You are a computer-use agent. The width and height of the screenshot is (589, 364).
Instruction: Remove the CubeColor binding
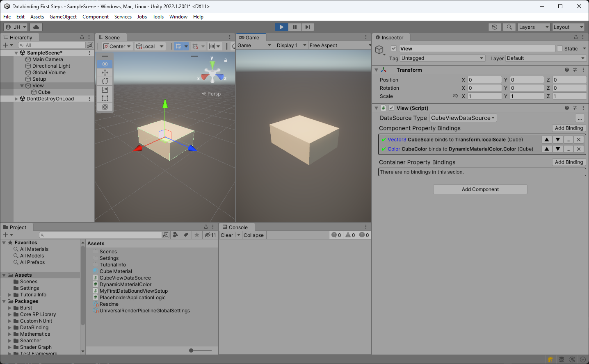click(x=579, y=149)
